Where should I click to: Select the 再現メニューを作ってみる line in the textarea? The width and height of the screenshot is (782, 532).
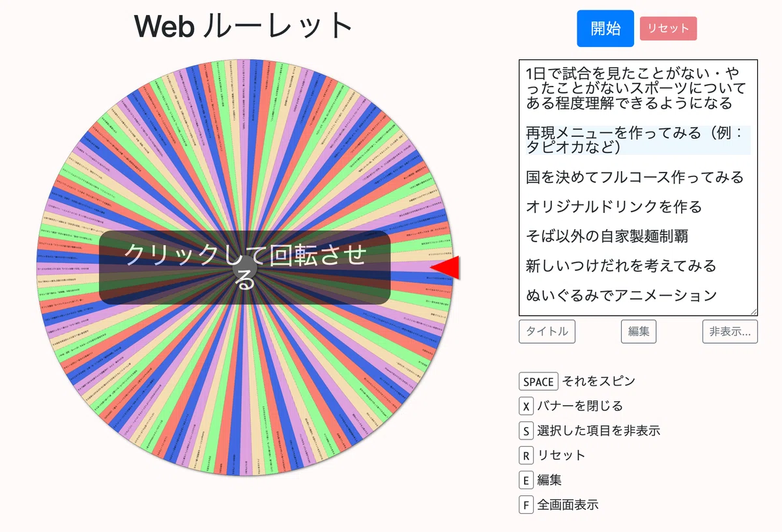coord(637,140)
